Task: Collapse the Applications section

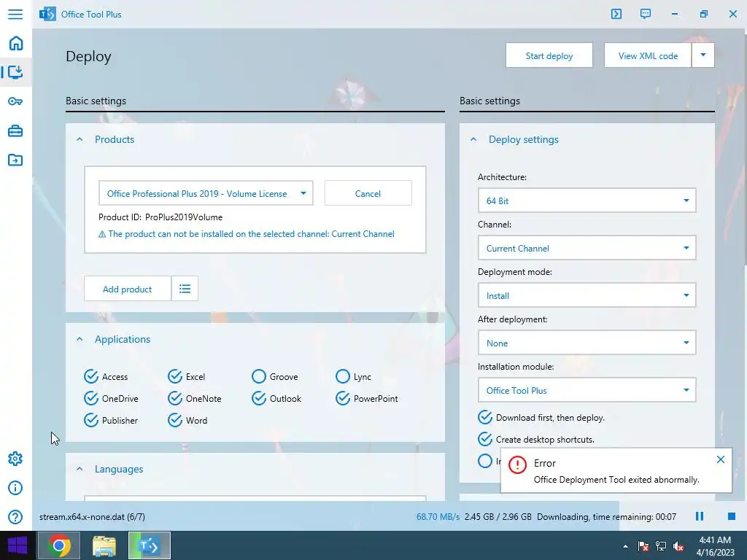Action: [x=80, y=339]
